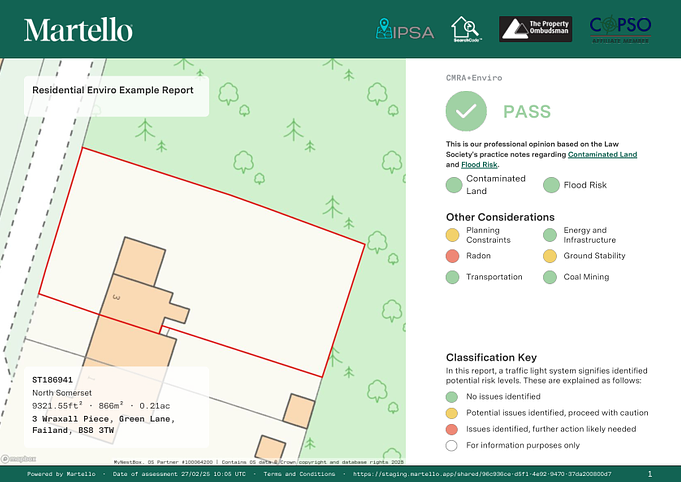
Task: Click the 'Issues identified' red key dot
Action: click(x=452, y=429)
